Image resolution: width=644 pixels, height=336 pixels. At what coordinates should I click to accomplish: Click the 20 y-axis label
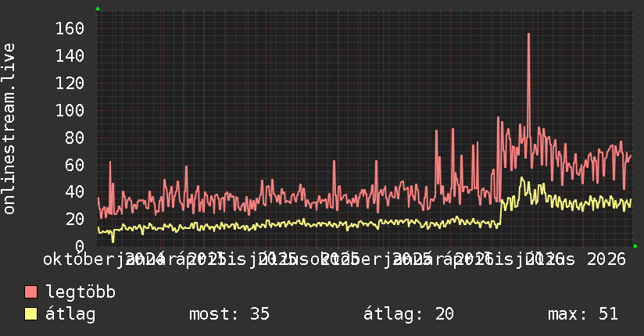click(75, 219)
